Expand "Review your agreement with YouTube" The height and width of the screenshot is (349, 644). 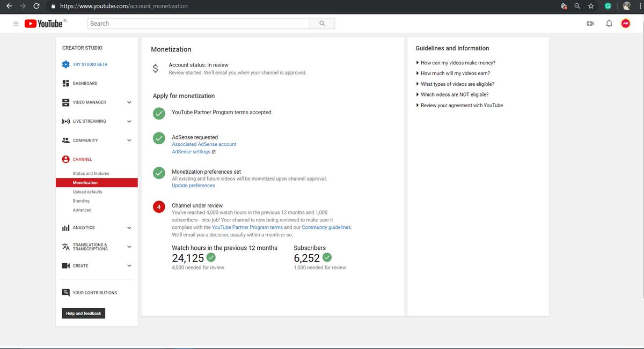pos(459,106)
